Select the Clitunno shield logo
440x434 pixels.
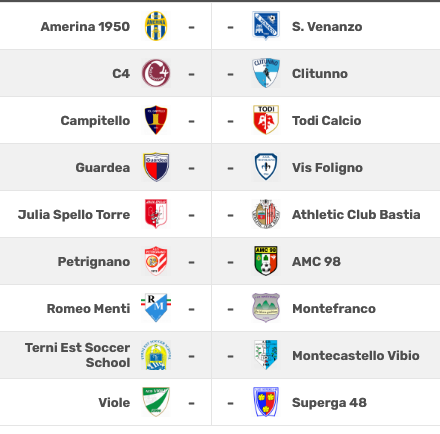pyautogui.click(x=266, y=73)
